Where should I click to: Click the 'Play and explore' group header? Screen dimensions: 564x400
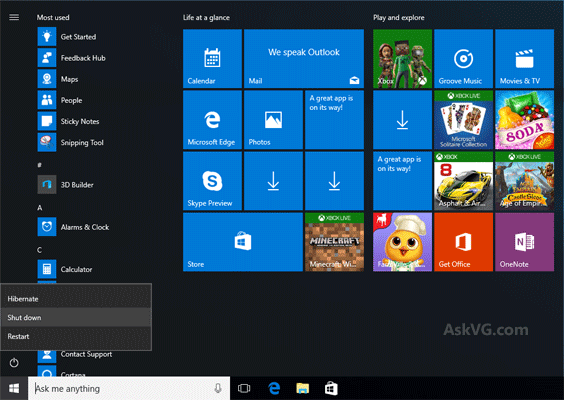[x=399, y=17]
